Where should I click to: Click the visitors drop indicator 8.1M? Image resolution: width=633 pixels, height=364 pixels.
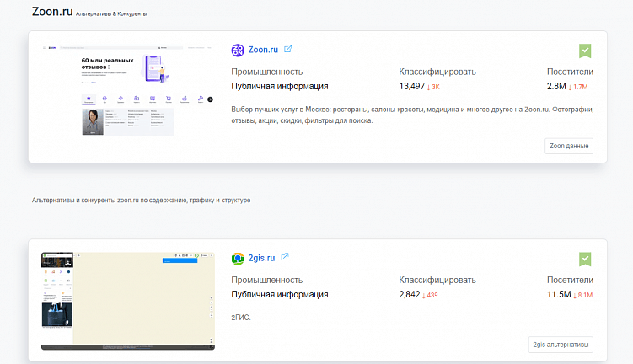(x=583, y=295)
